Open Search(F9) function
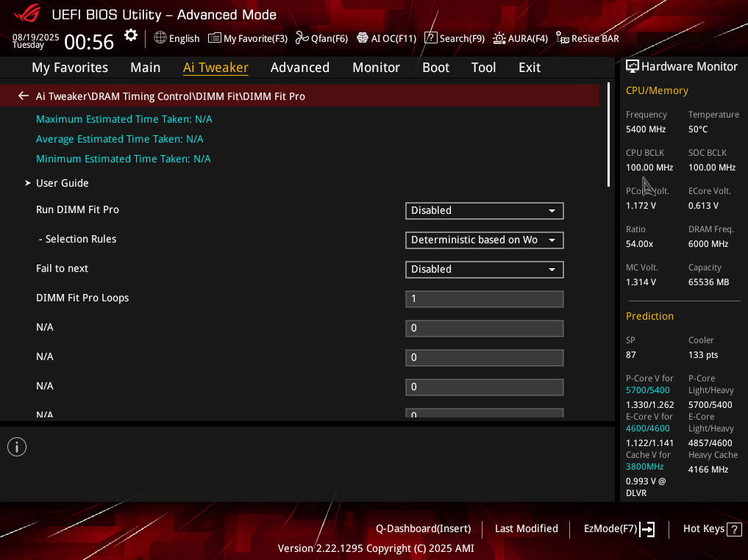 455,38
